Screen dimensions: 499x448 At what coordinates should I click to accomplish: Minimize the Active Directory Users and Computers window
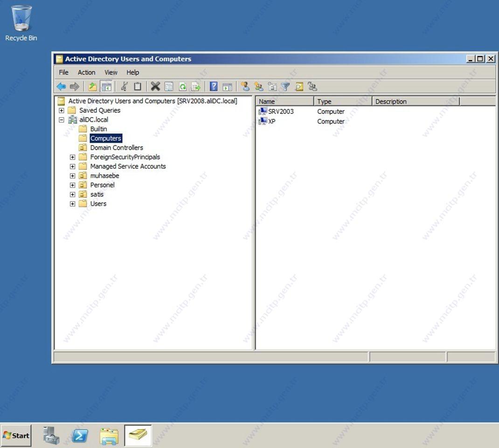471,59
